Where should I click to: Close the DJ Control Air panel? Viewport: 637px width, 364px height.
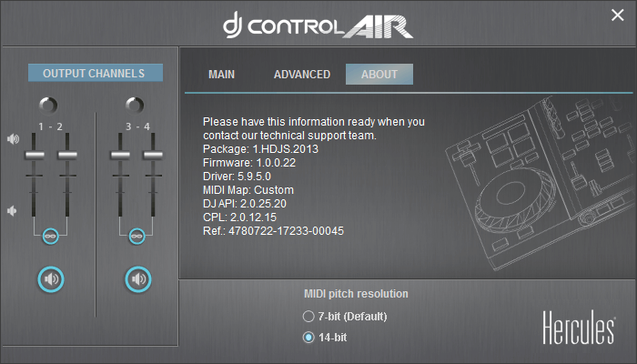tap(618, 15)
